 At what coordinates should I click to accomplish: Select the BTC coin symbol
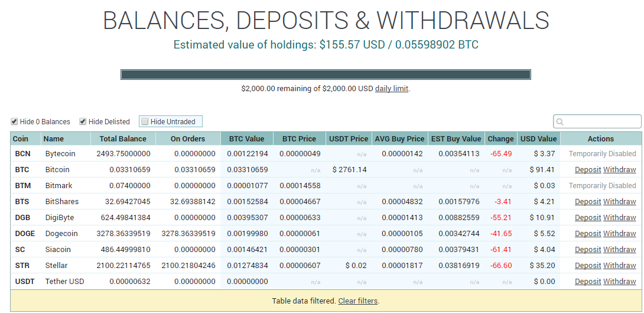[22, 169]
